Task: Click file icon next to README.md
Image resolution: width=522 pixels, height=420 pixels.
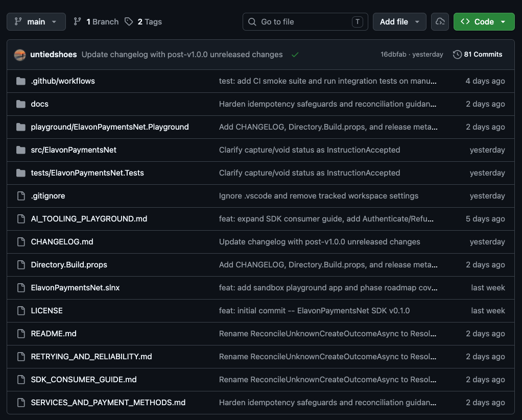Action: click(21, 333)
